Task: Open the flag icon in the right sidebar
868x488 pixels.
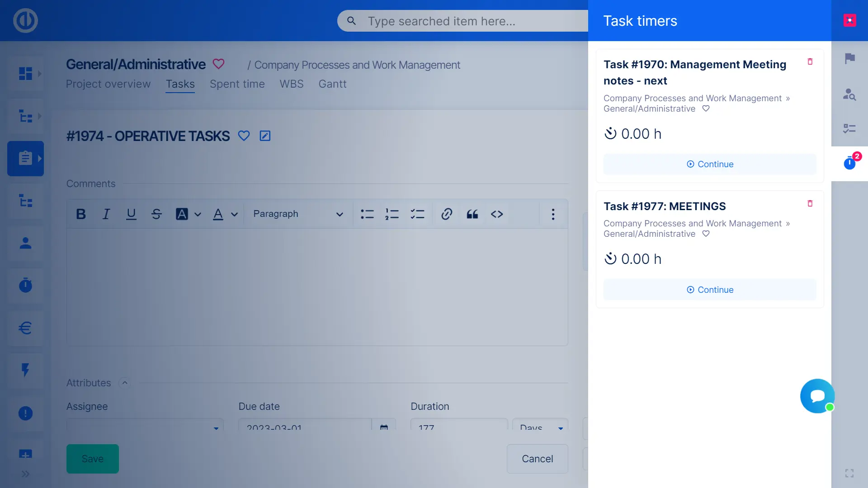Action: click(x=849, y=58)
